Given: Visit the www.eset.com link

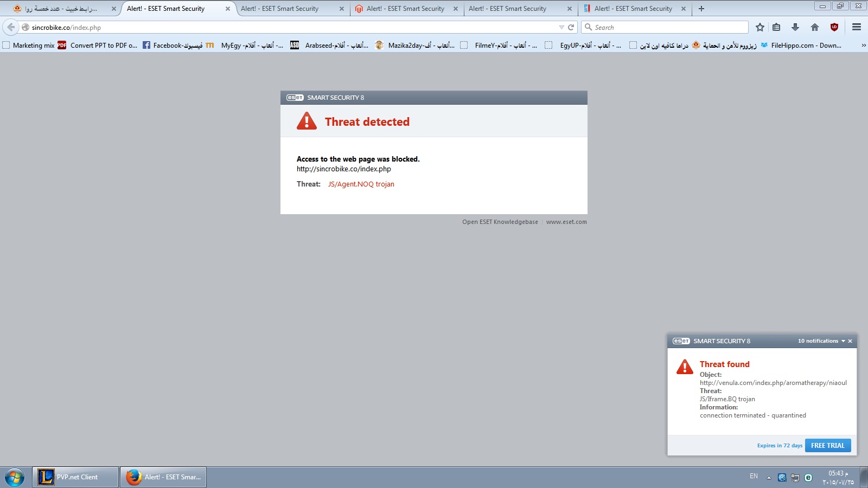Looking at the screenshot, I should click(566, 222).
